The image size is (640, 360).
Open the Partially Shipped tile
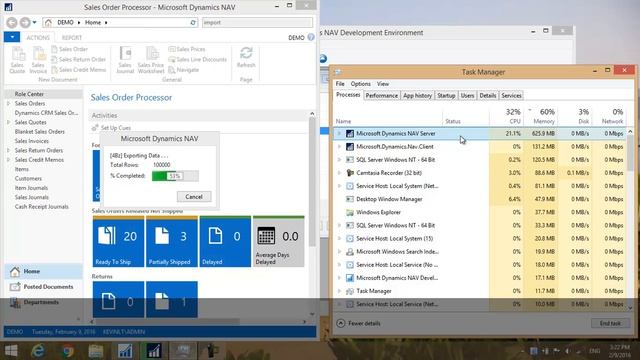click(x=172, y=242)
